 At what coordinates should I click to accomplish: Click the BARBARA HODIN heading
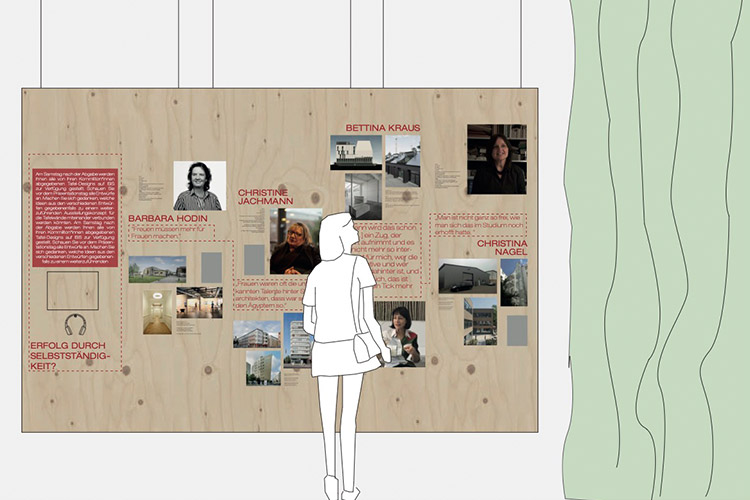point(167,217)
